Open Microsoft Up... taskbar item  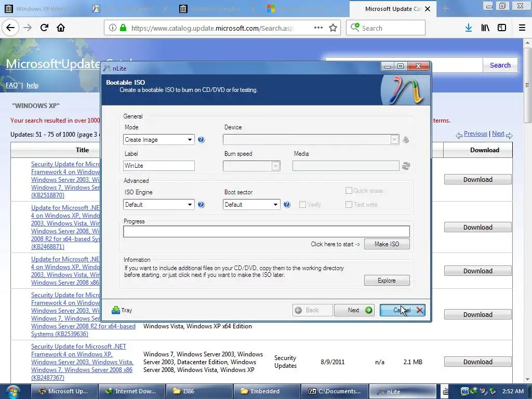(x=64, y=391)
